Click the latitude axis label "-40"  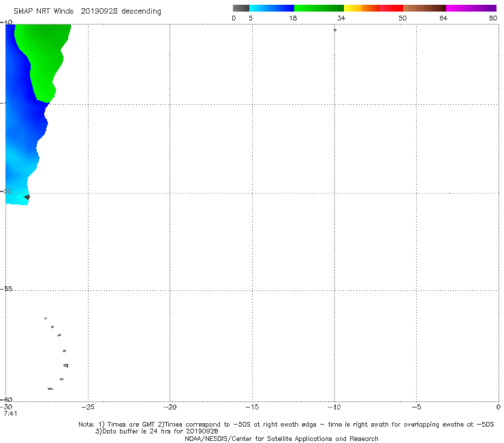[6, 22]
